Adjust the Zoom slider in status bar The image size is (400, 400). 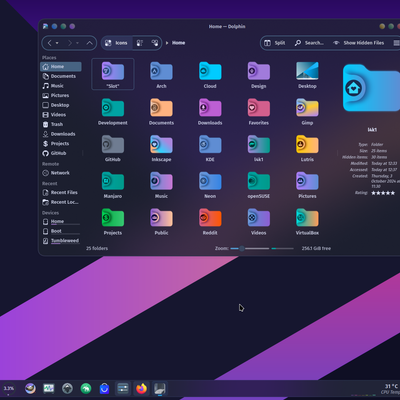click(x=250, y=249)
